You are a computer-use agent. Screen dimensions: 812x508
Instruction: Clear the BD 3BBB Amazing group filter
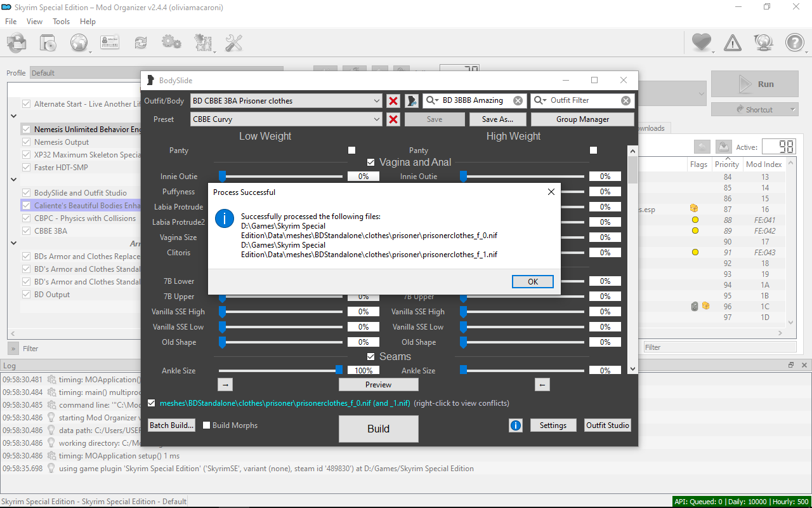pyautogui.click(x=518, y=100)
